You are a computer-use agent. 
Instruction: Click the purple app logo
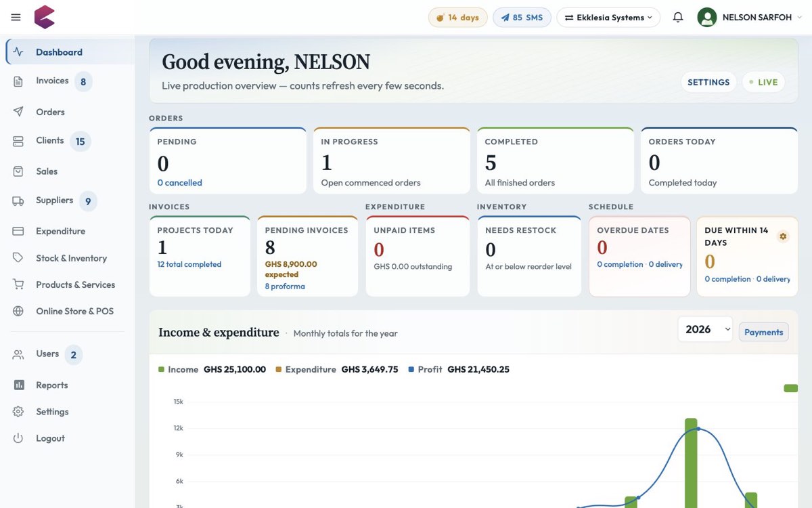[45, 17]
